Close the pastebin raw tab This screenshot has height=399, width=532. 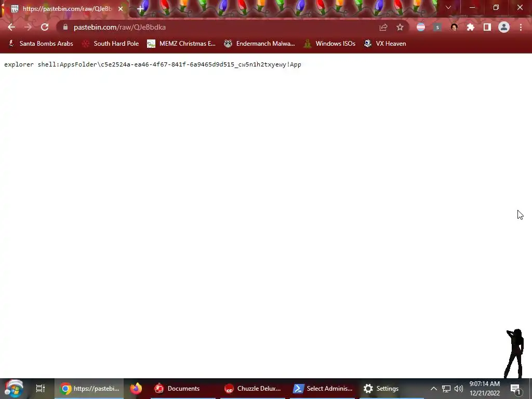[121, 9]
